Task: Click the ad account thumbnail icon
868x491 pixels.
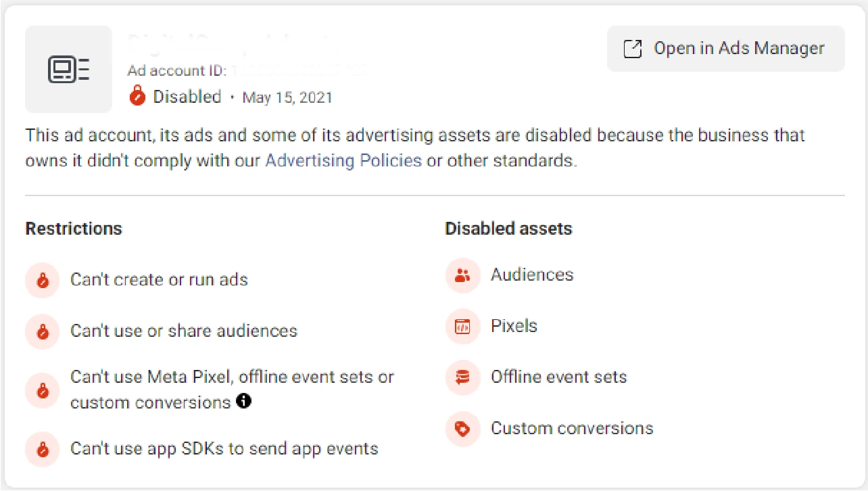Action: pyautogui.click(x=68, y=70)
